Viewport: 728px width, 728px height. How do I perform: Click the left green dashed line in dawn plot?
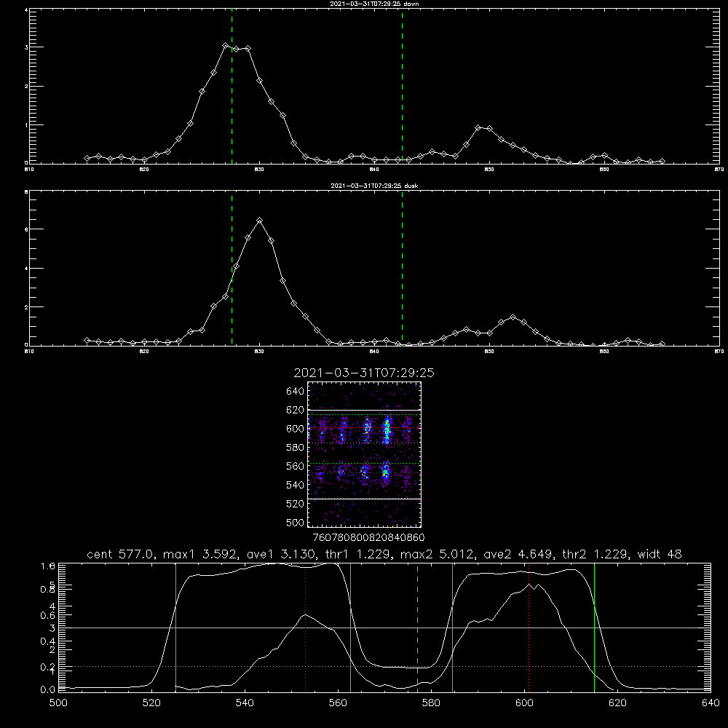coord(232,86)
